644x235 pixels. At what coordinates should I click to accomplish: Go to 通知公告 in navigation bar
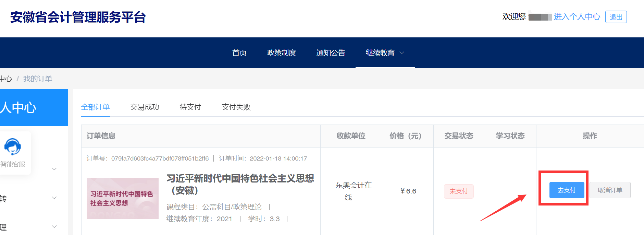331,53
